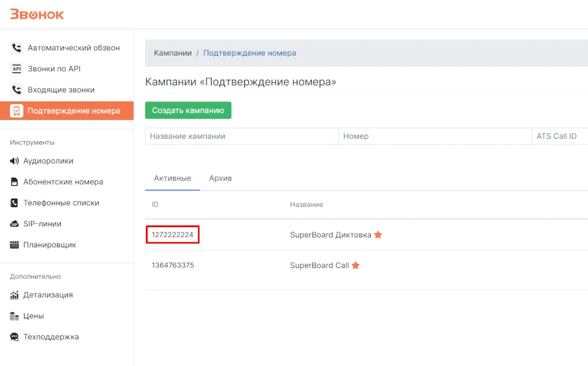The height and width of the screenshot is (366, 588).
Task: Open the Техподдержка menu item
Action: 51,337
